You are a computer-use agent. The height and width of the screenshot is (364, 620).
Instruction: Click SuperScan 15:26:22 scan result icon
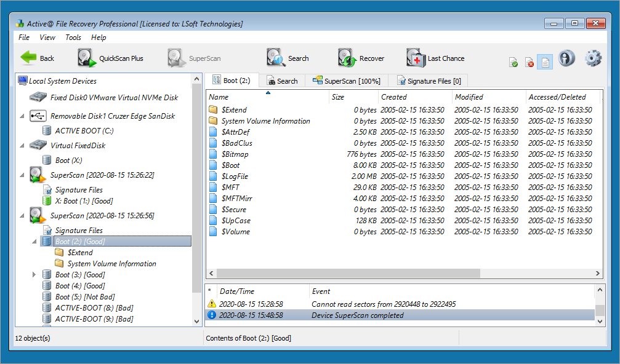[x=38, y=175]
